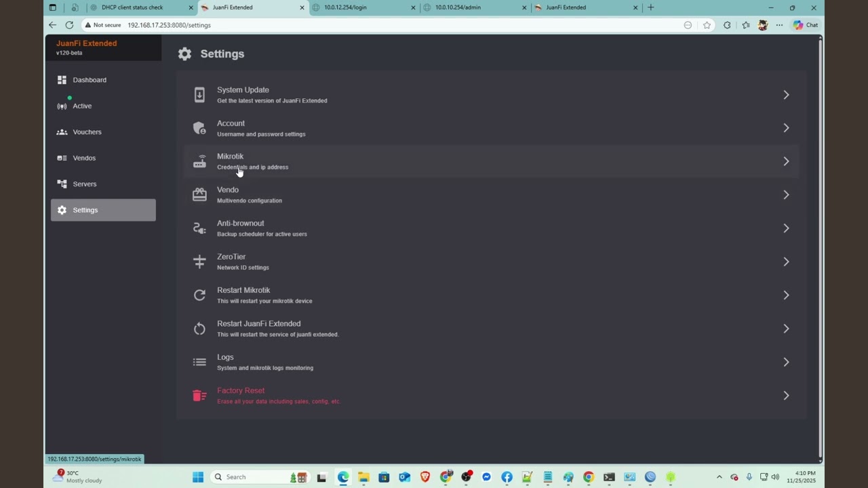Expand the Account row chevron
Image resolution: width=868 pixels, height=488 pixels.
coord(786,128)
